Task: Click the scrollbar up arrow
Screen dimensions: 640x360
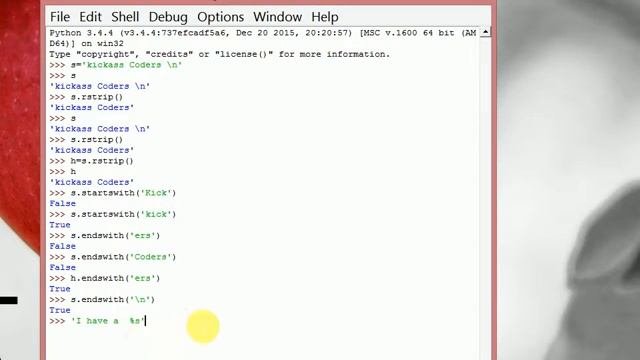Action: [x=485, y=32]
